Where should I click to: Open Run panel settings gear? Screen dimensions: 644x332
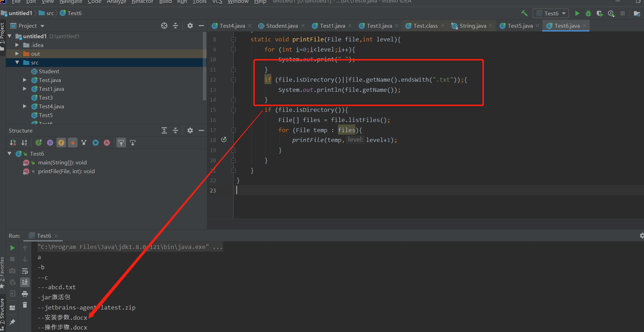[642, 236]
